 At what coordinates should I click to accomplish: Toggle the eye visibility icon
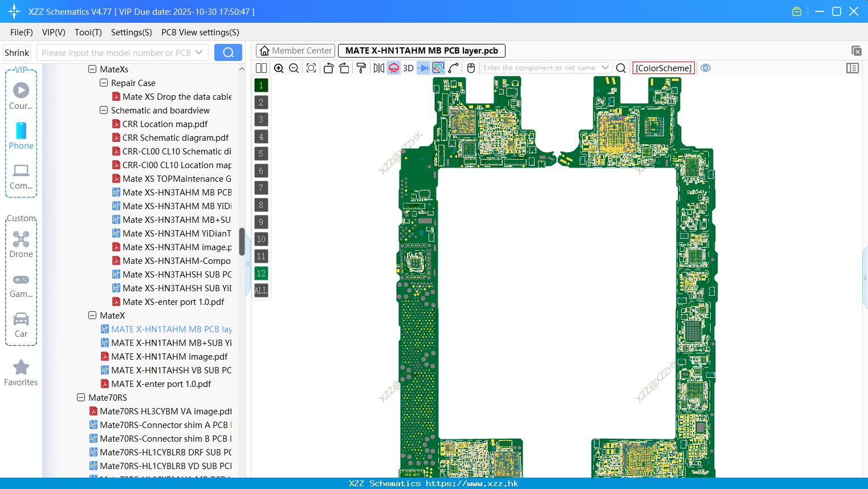[x=706, y=68]
